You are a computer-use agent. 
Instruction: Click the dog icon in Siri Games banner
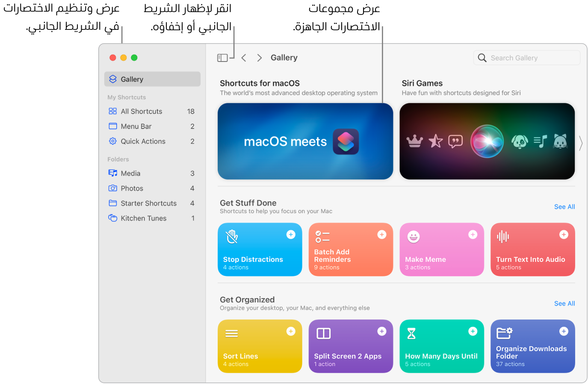click(520, 141)
